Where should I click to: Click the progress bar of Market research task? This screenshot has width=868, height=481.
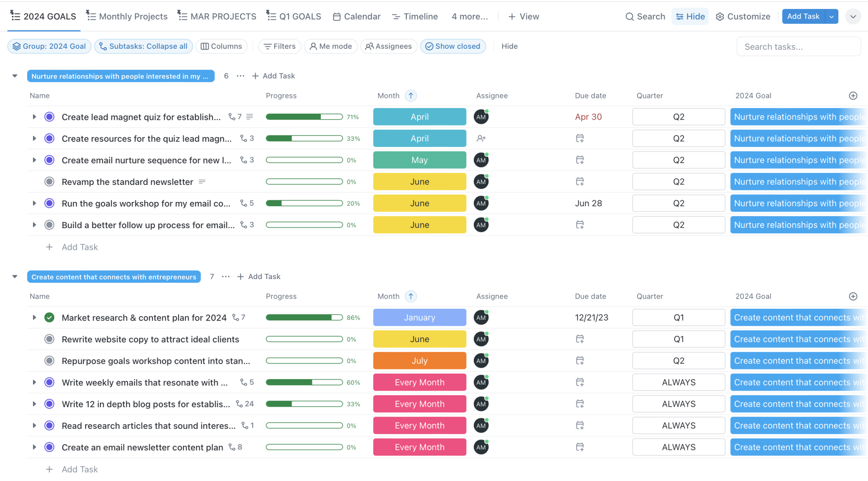(x=304, y=317)
